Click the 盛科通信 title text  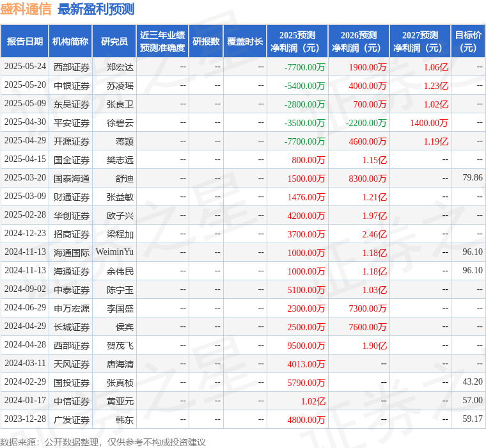pyautogui.click(x=26, y=10)
